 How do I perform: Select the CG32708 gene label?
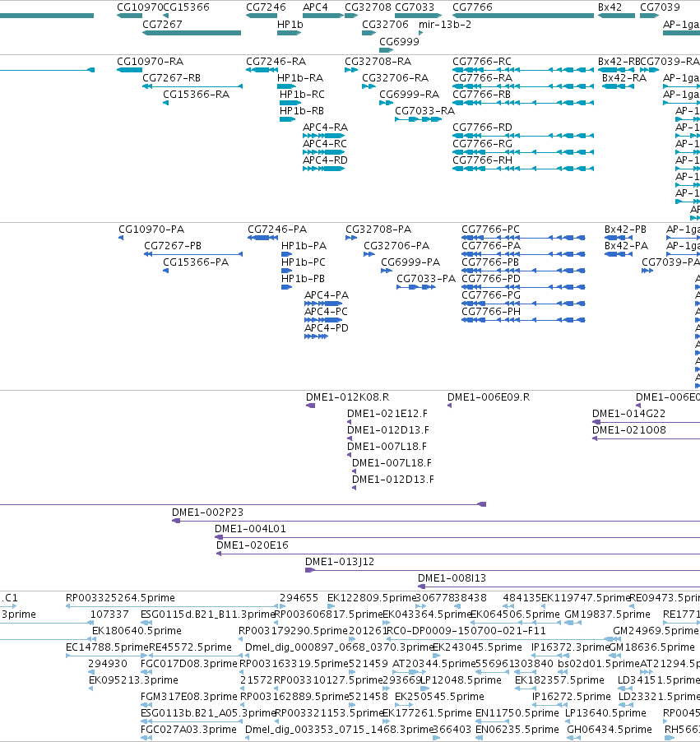[x=369, y=7]
